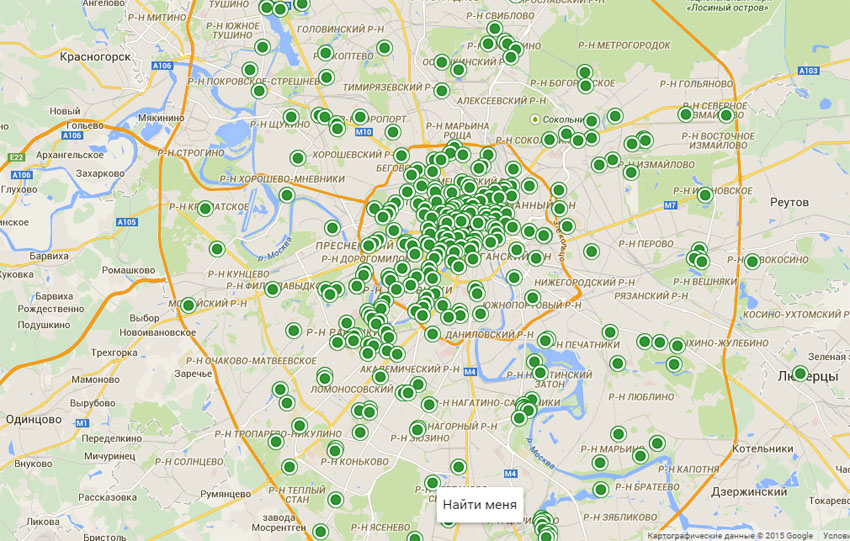
Task: Click the A103 road shield
Action: pos(809,70)
